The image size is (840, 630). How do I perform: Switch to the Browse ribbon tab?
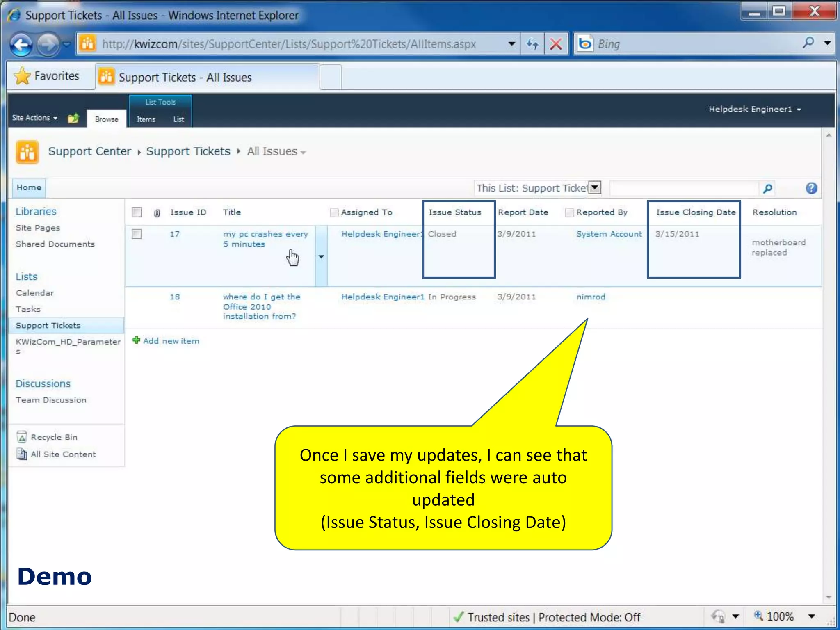pos(107,119)
